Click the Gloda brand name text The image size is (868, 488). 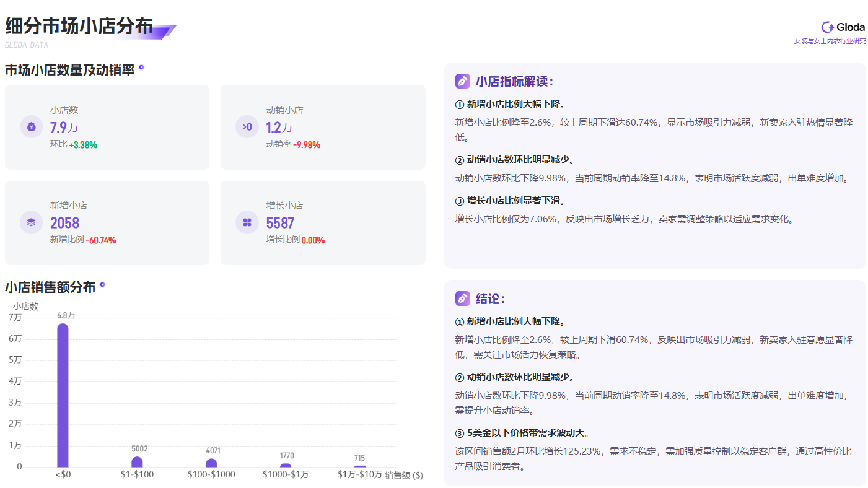tap(849, 27)
